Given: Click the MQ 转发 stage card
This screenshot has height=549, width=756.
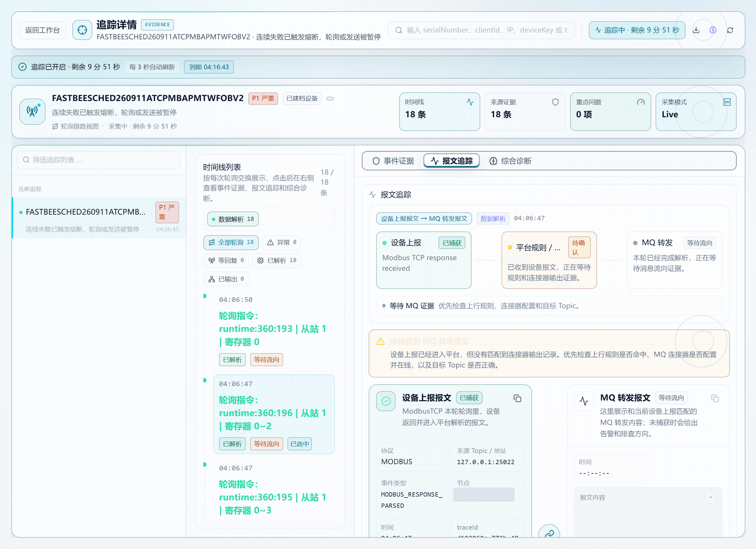Looking at the screenshot, I should (674, 260).
